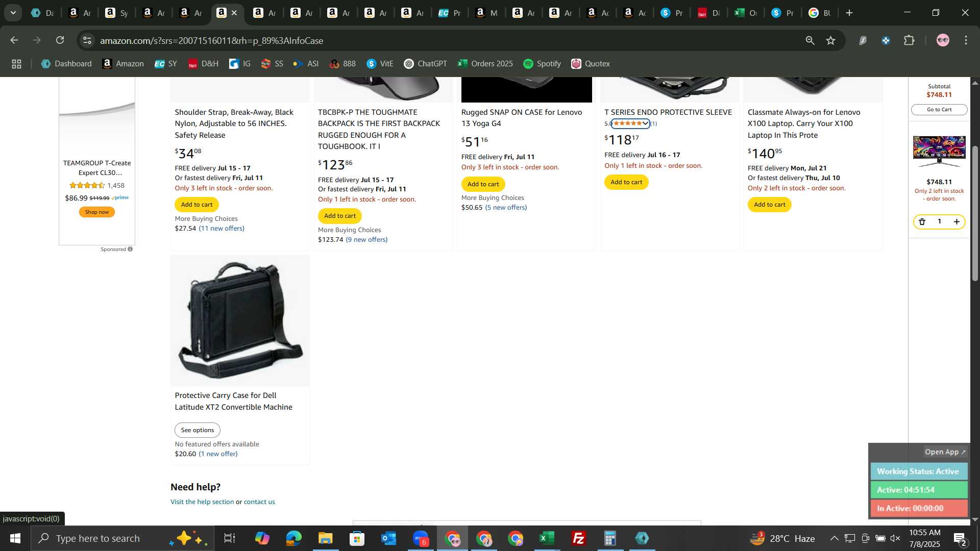The image size is (980, 551).
Task: Add Rugged SNAP ON CASE to cart
Action: (x=483, y=184)
